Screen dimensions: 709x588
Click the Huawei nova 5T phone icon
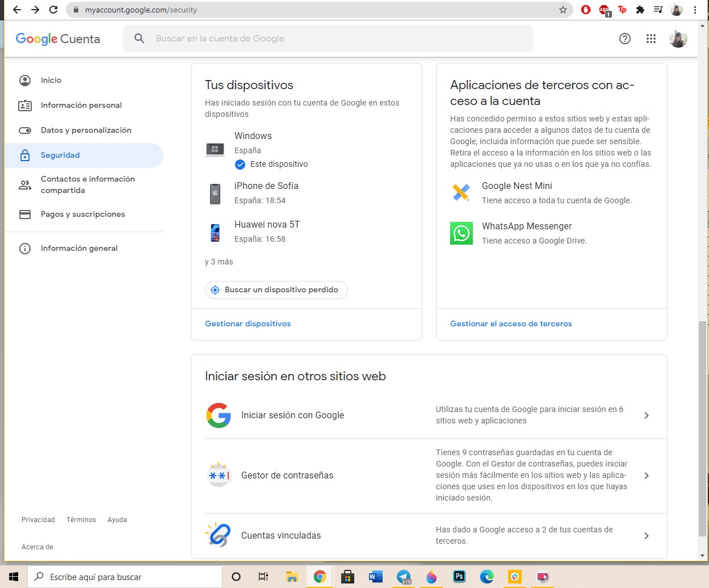[x=215, y=233]
